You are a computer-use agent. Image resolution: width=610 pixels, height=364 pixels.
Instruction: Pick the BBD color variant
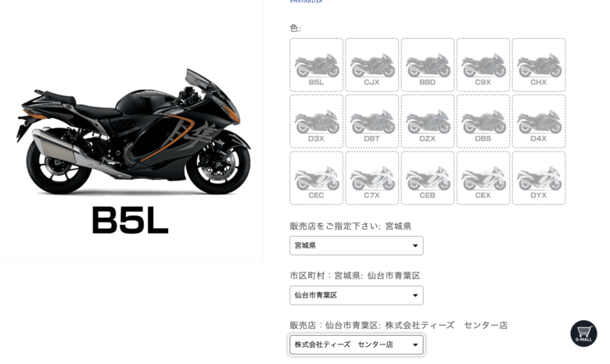click(428, 65)
